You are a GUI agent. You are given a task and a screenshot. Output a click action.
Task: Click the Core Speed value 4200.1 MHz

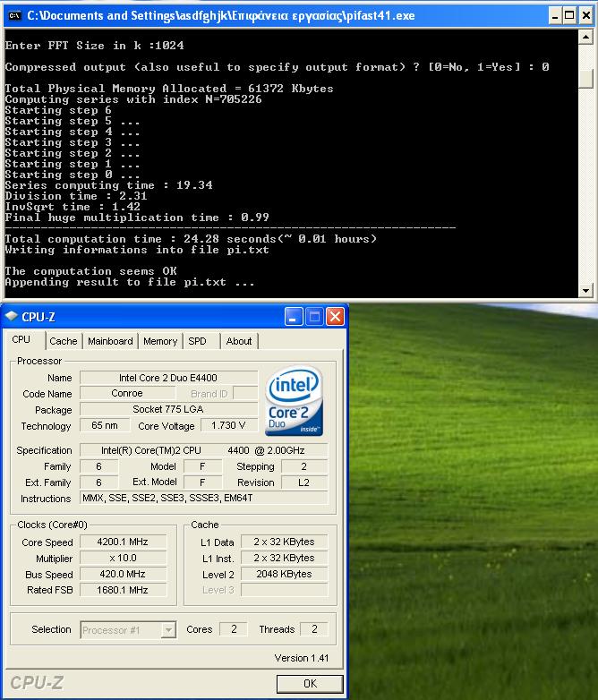pyautogui.click(x=123, y=542)
